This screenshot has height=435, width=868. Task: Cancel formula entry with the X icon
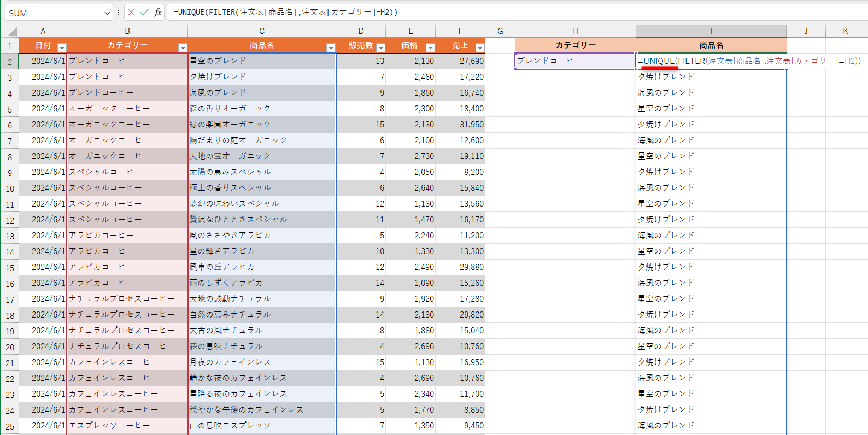[131, 12]
